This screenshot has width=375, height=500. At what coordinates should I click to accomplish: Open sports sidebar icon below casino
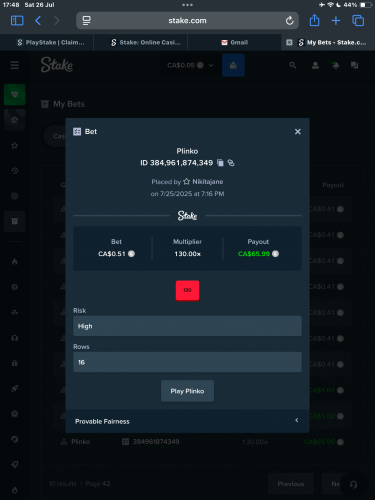point(15,120)
